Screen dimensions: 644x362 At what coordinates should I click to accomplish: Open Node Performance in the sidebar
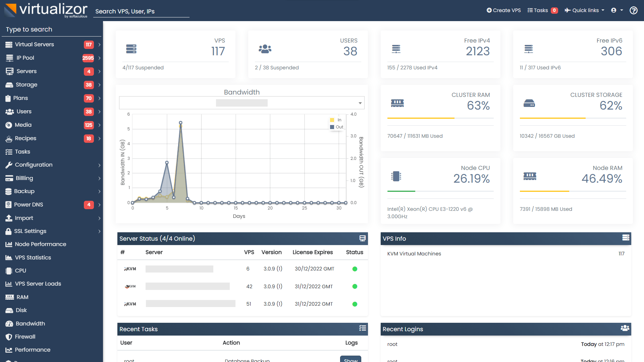click(40, 244)
